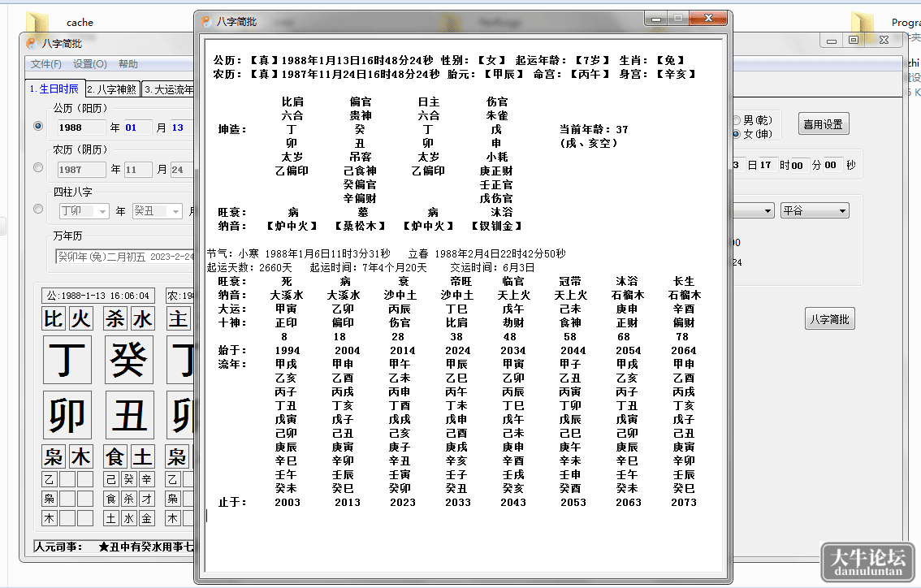This screenshot has width=921, height=588.
Task: Click the large 癸 heavenly stem tile
Action: point(128,360)
